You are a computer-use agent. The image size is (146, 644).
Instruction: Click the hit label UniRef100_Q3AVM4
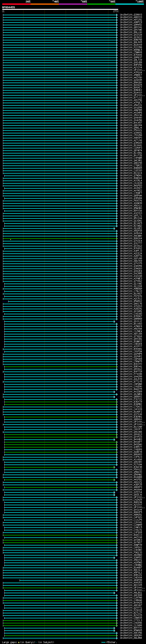(131, 266)
